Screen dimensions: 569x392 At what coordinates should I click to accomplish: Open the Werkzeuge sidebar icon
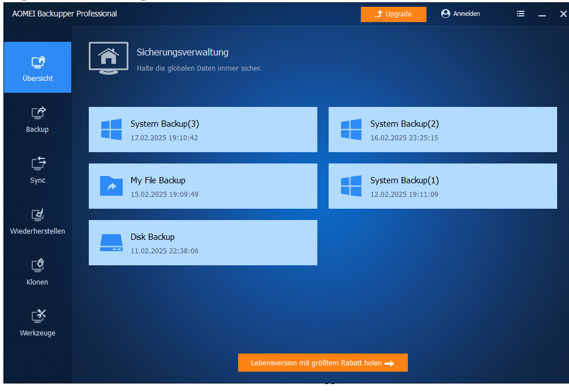[x=38, y=316]
